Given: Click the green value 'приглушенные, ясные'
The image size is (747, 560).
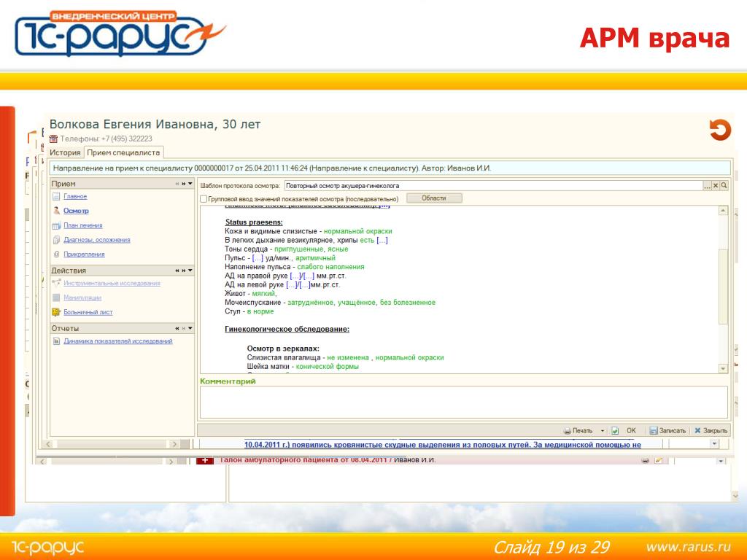Looking at the screenshot, I should pyautogui.click(x=311, y=249).
